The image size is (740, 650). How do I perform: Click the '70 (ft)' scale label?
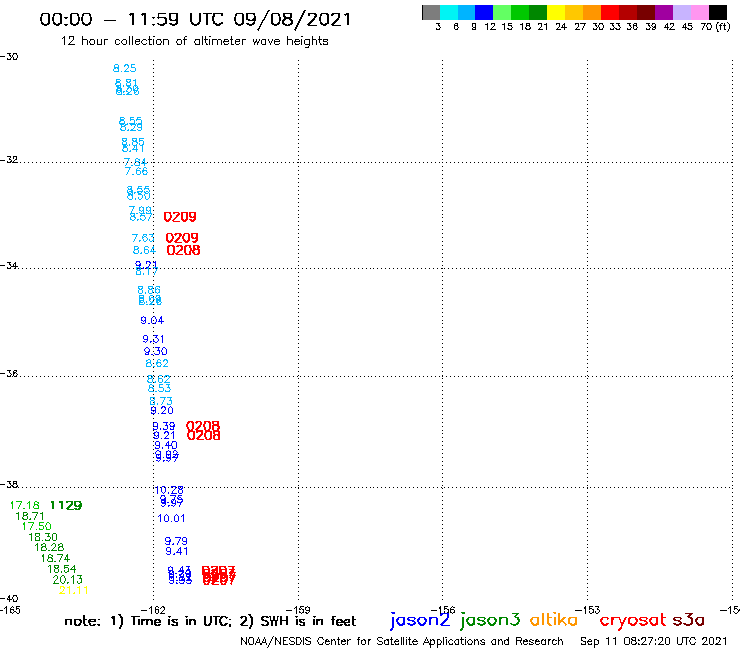[715, 27]
